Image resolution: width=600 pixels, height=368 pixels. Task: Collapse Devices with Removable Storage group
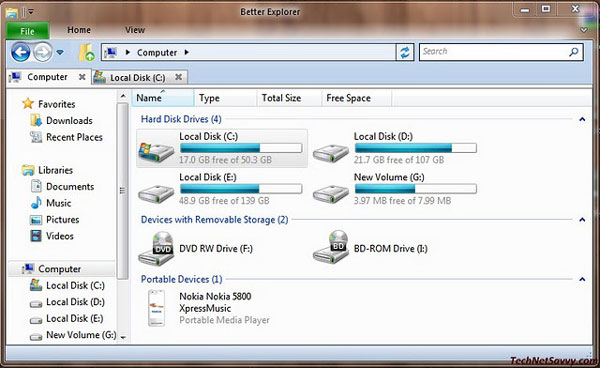[x=582, y=220]
